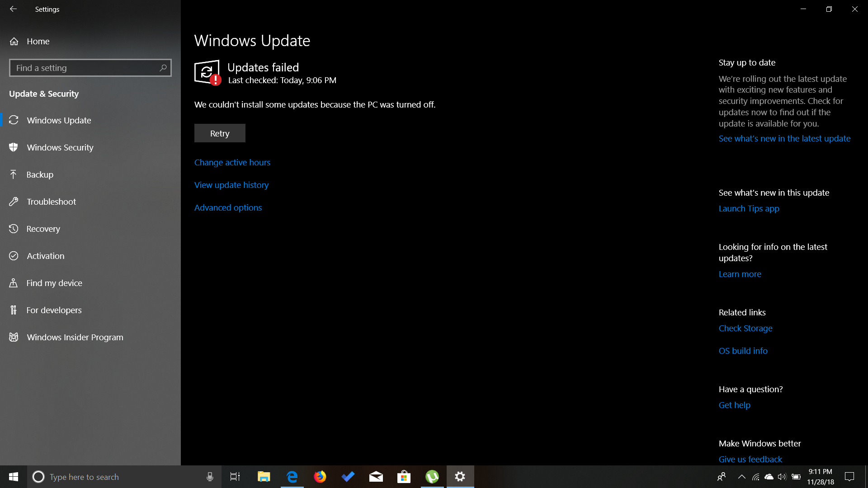Click the Learn more link
The image size is (868, 488).
pyautogui.click(x=740, y=274)
